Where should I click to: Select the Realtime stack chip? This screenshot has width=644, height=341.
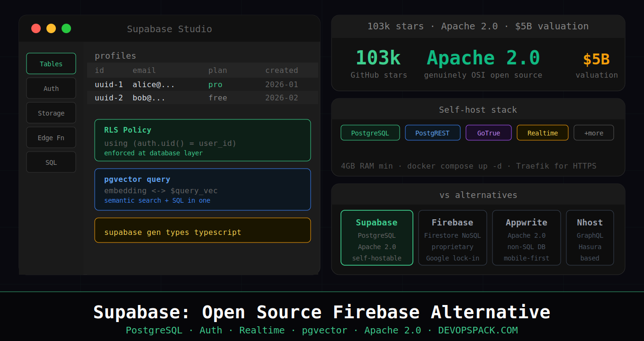543,133
